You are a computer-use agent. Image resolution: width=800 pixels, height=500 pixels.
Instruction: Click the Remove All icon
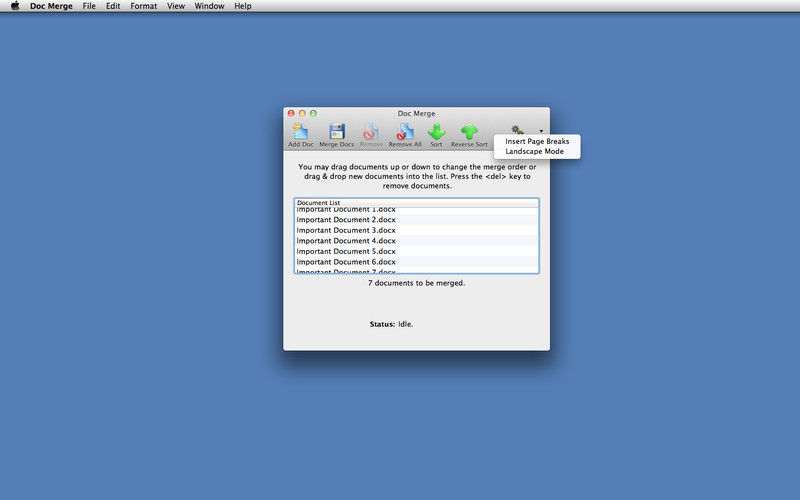[x=405, y=132]
